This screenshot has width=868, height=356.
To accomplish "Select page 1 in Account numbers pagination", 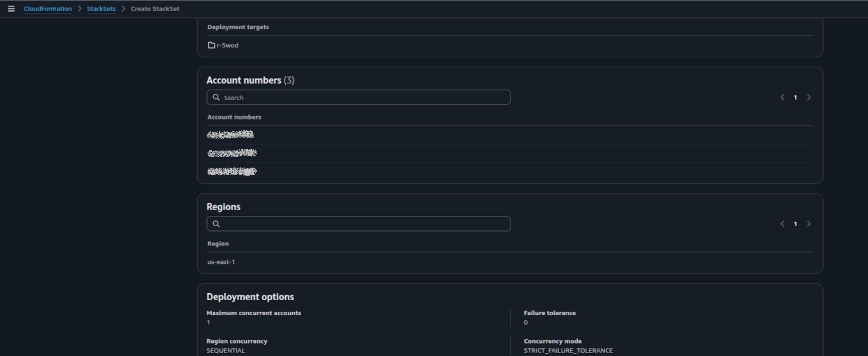I will pyautogui.click(x=795, y=97).
